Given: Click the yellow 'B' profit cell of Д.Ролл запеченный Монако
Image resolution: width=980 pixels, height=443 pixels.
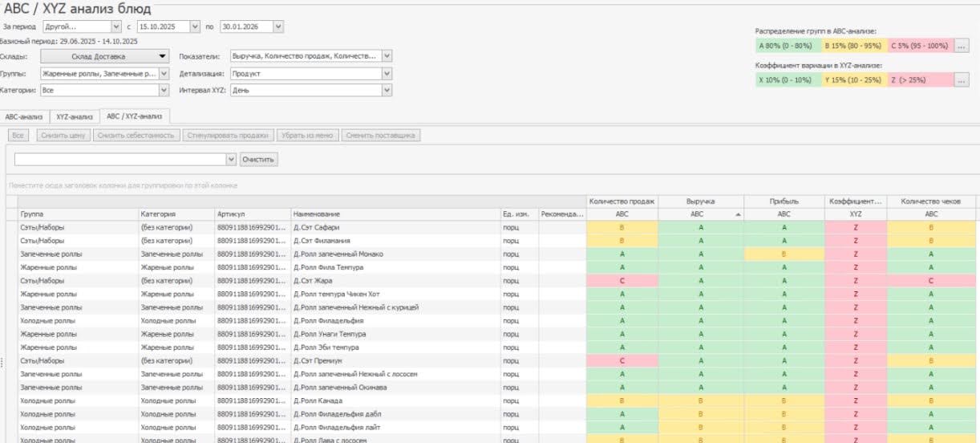Looking at the screenshot, I should pyautogui.click(x=784, y=254).
